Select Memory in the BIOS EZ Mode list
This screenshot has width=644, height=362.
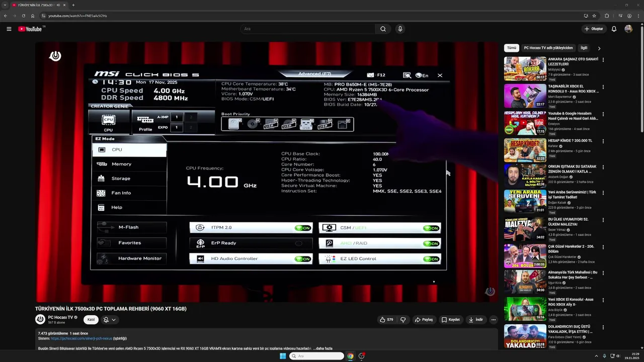tap(129, 164)
